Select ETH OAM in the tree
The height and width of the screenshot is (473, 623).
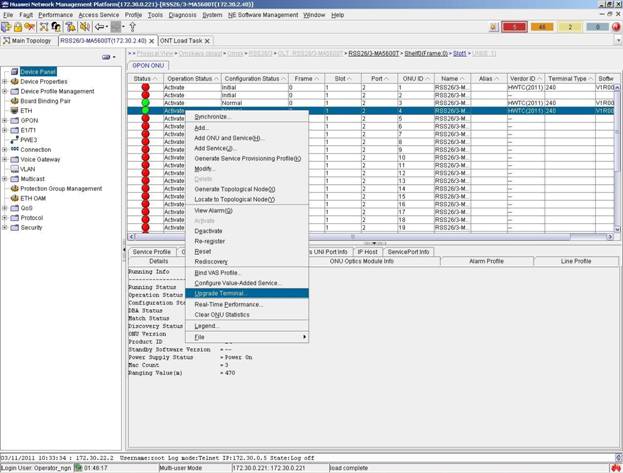(33, 198)
